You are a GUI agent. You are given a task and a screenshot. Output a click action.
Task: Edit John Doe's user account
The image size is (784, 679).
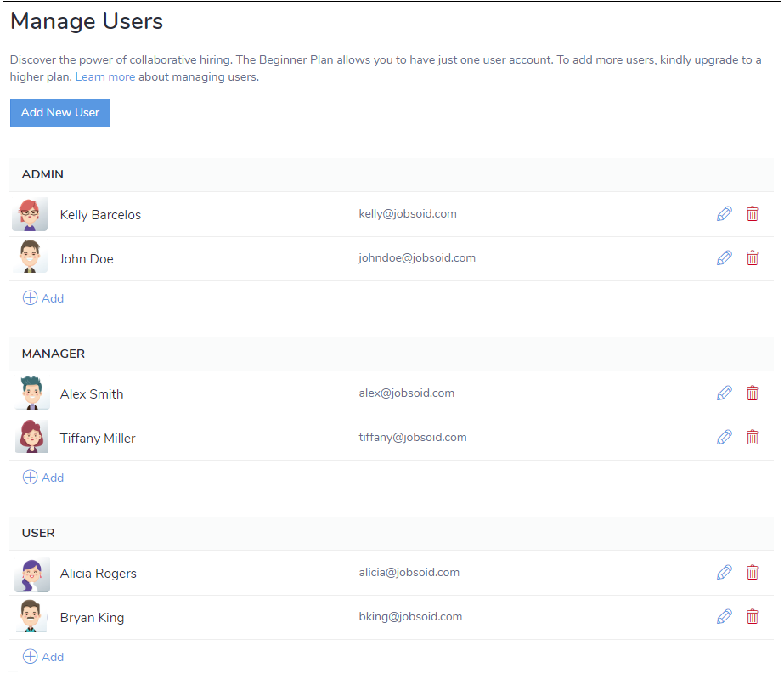coord(724,258)
